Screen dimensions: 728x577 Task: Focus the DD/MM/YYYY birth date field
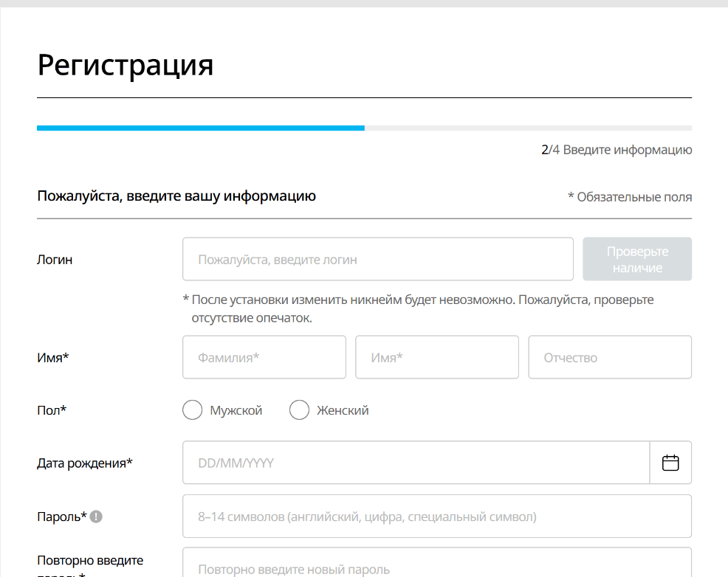(x=416, y=463)
